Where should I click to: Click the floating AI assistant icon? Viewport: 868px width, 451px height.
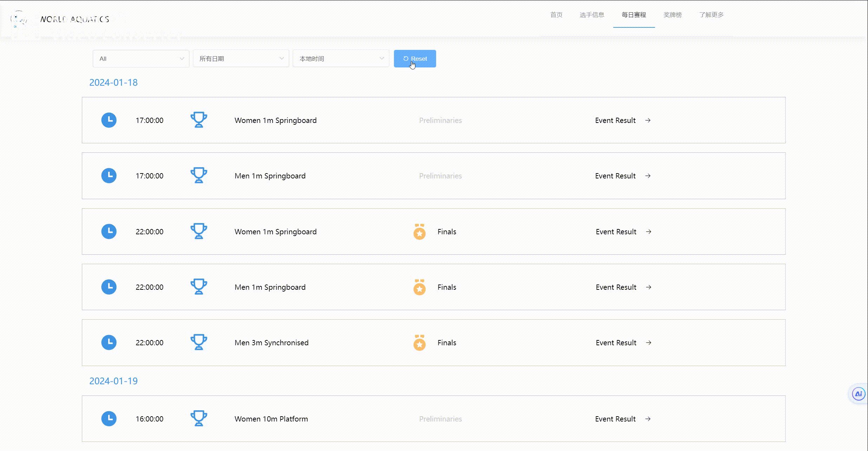coord(858,394)
